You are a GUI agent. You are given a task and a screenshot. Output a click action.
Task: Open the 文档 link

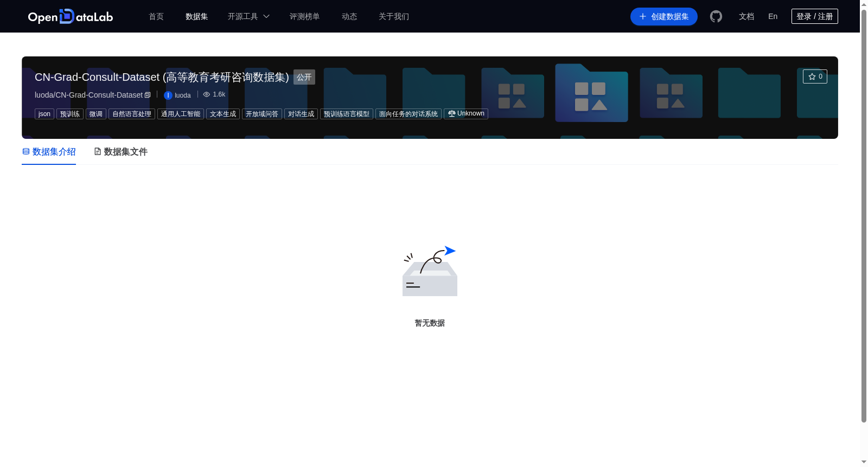(x=746, y=16)
